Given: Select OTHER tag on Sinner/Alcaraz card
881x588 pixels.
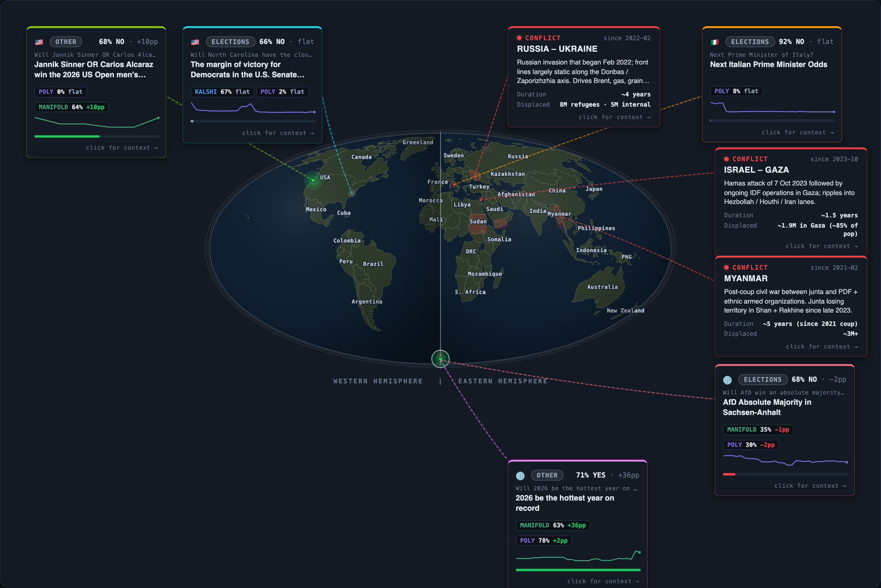Looking at the screenshot, I should [66, 42].
